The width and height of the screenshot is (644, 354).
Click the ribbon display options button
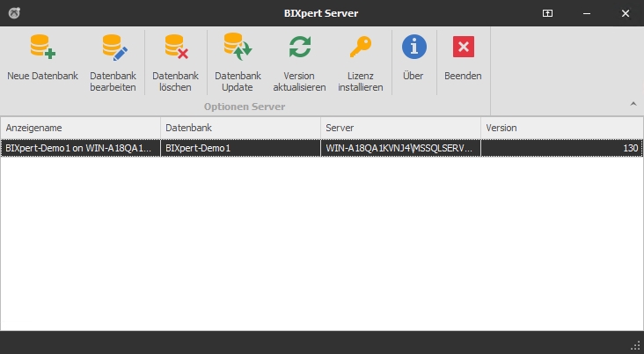(x=547, y=13)
